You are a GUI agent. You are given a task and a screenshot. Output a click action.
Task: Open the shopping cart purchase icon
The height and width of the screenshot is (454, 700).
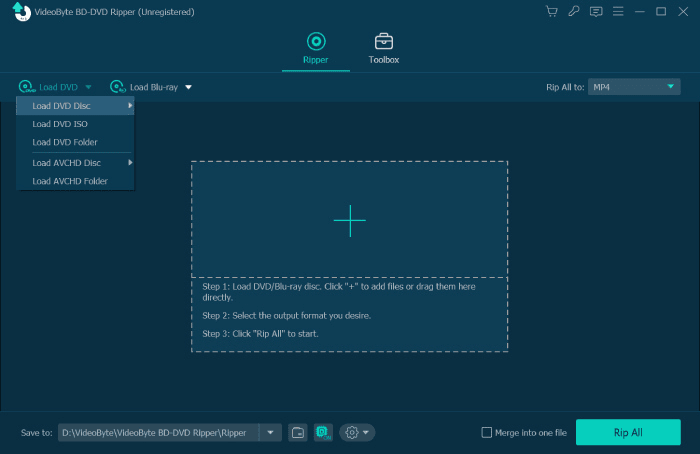pos(552,12)
